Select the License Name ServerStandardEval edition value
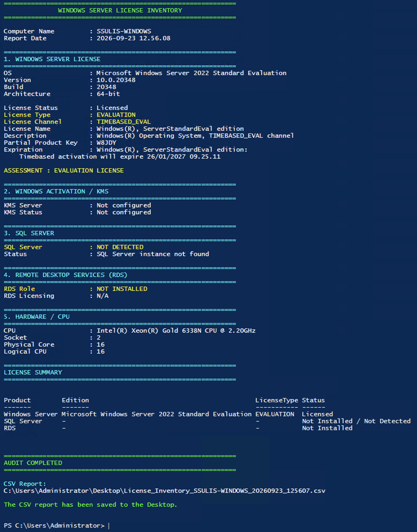417x532 pixels. pyautogui.click(x=170, y=129)
